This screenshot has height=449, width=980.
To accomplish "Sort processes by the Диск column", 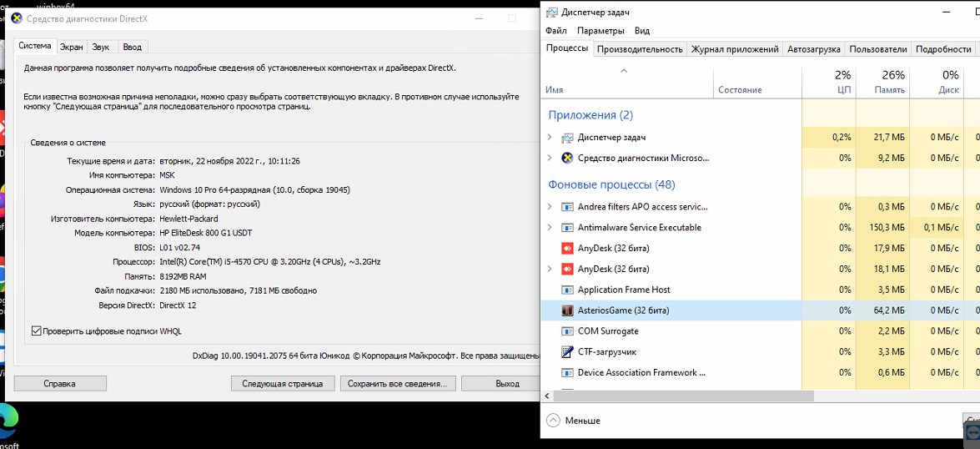I will click(937, 82).
